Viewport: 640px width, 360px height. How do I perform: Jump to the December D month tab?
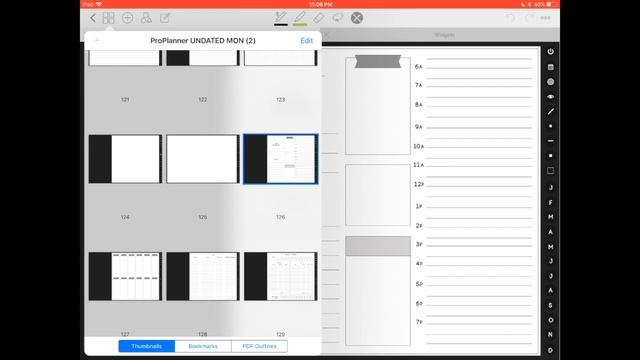pyautogui.click(x=551, y=350)
